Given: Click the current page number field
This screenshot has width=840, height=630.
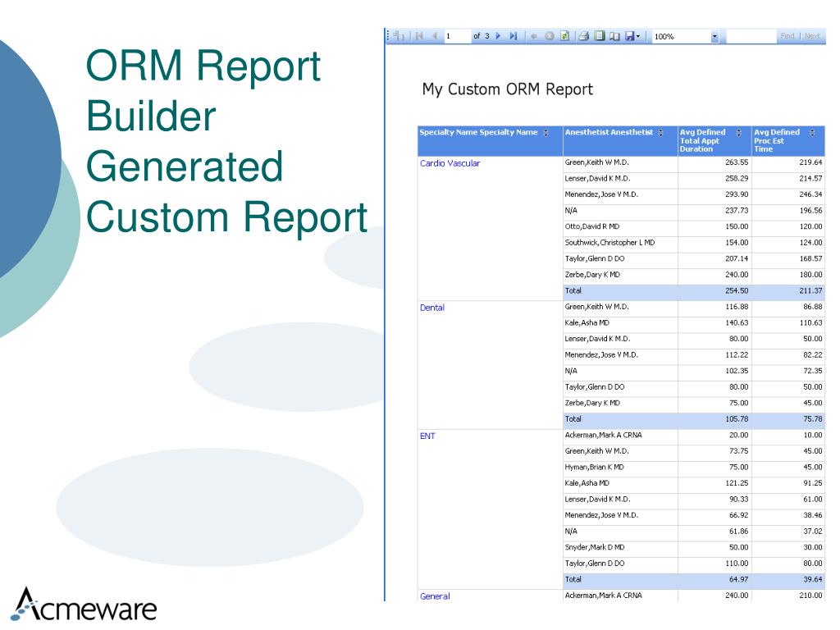Looking at the screenshot, I should 456,36.
